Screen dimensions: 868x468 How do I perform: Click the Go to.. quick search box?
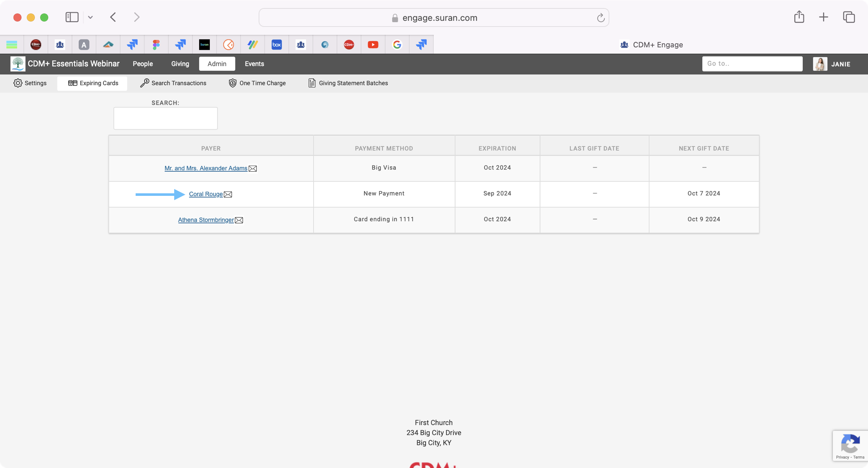click(x=752, y=64)
